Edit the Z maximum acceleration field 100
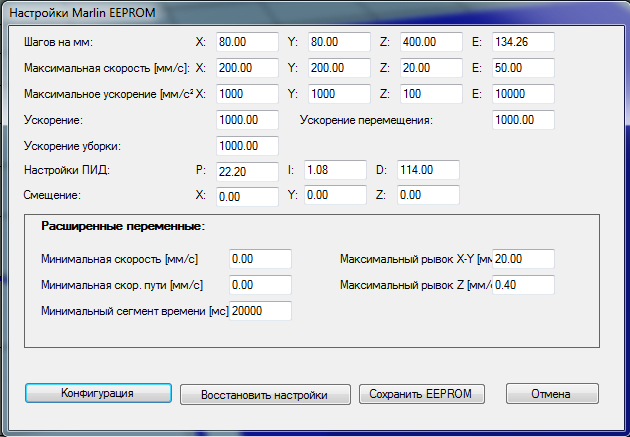Screen dimensions: 630x437 (x=428, y=94)
